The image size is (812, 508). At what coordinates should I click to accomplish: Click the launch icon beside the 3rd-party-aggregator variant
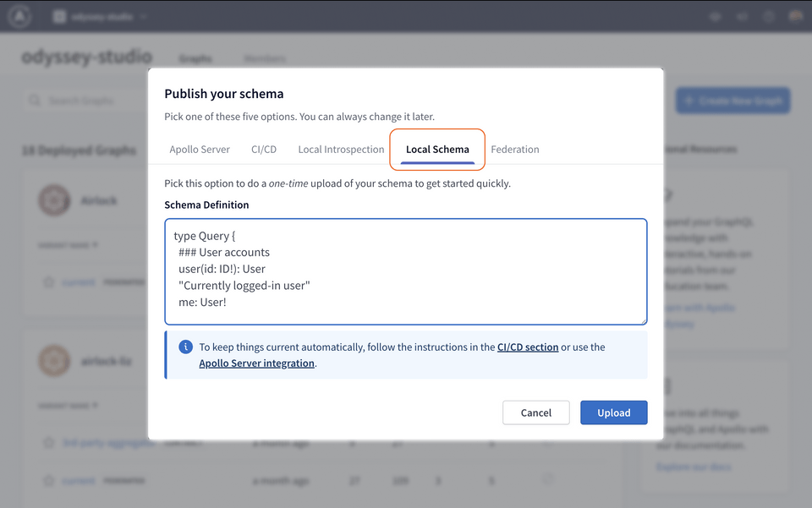click(48, 442)
